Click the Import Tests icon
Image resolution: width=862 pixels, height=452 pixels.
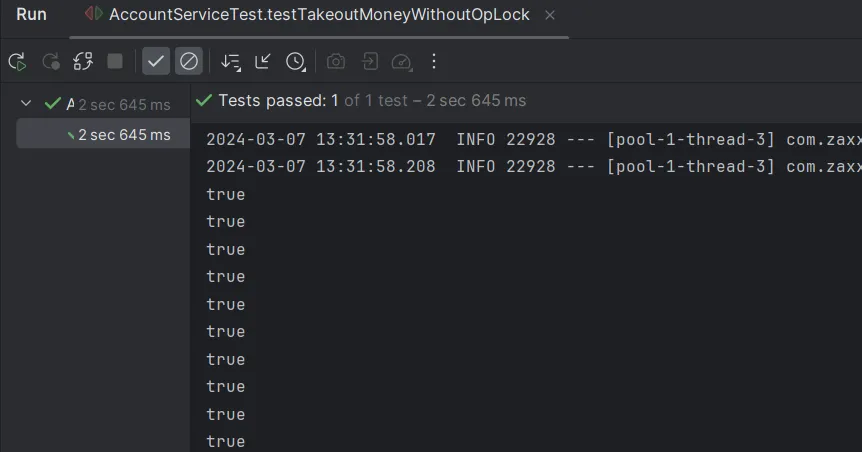click(369, 62)
